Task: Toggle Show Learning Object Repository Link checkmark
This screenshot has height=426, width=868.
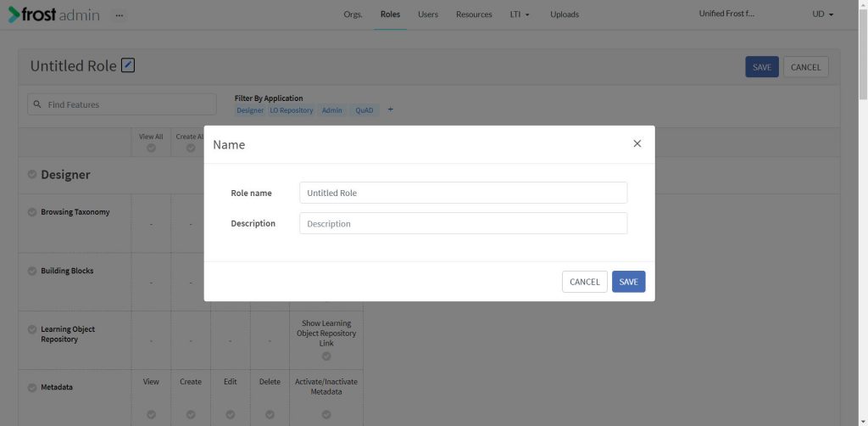Action: pyautogui.click(x=326, y=356)
